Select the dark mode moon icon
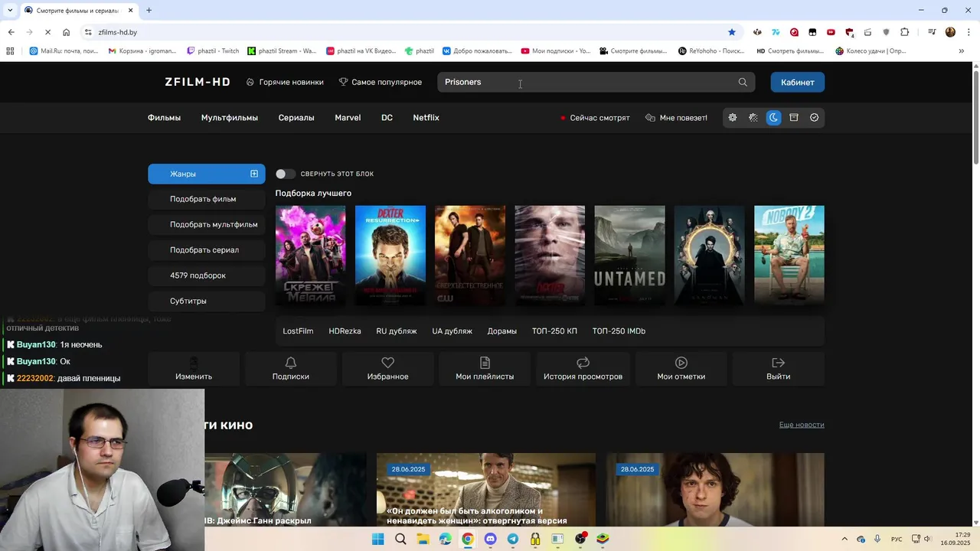The width and height of the screenshot is (980, 551). point(773,118)
